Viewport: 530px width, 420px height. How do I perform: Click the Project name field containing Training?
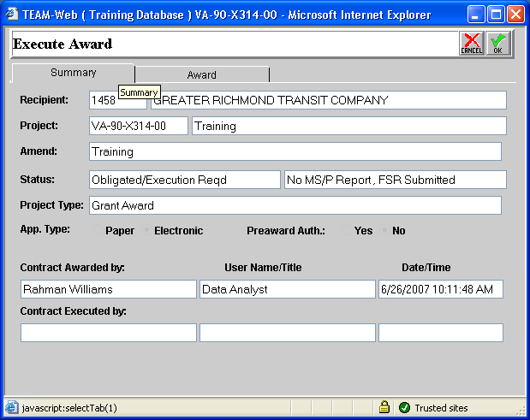(349, 126)
